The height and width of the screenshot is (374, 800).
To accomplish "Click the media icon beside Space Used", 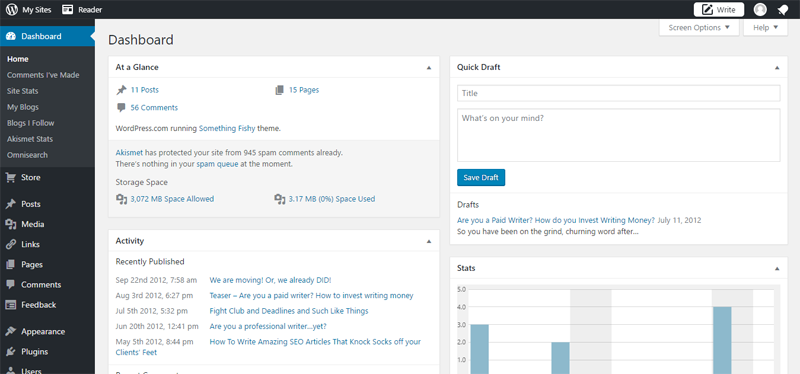I will click(279, 199).
